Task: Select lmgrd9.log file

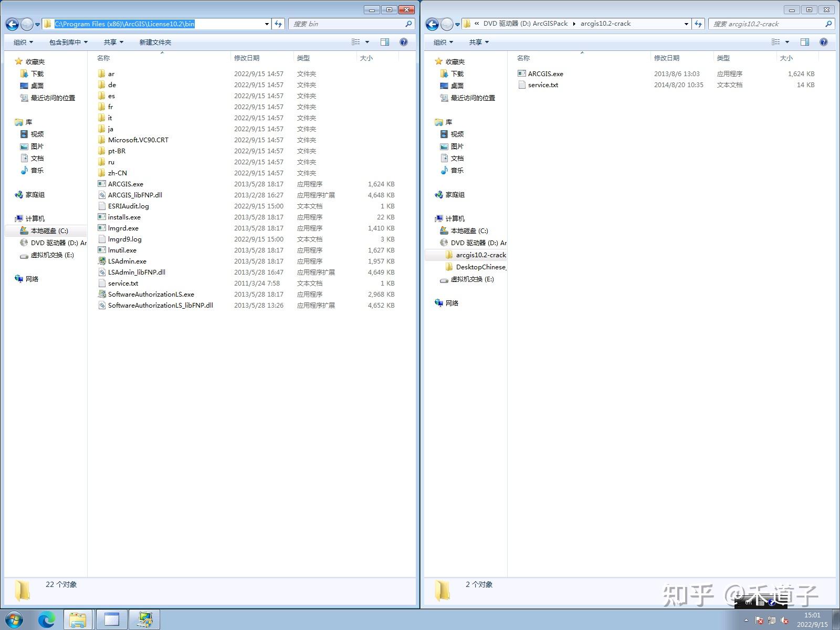Action: 125,239
